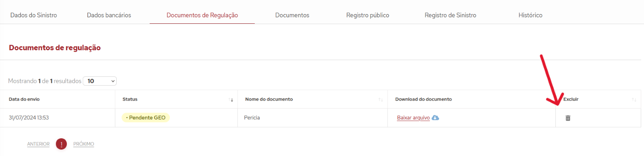Sort by Status column arrows
Screen dimensions: 644x156
pos(231,100)
